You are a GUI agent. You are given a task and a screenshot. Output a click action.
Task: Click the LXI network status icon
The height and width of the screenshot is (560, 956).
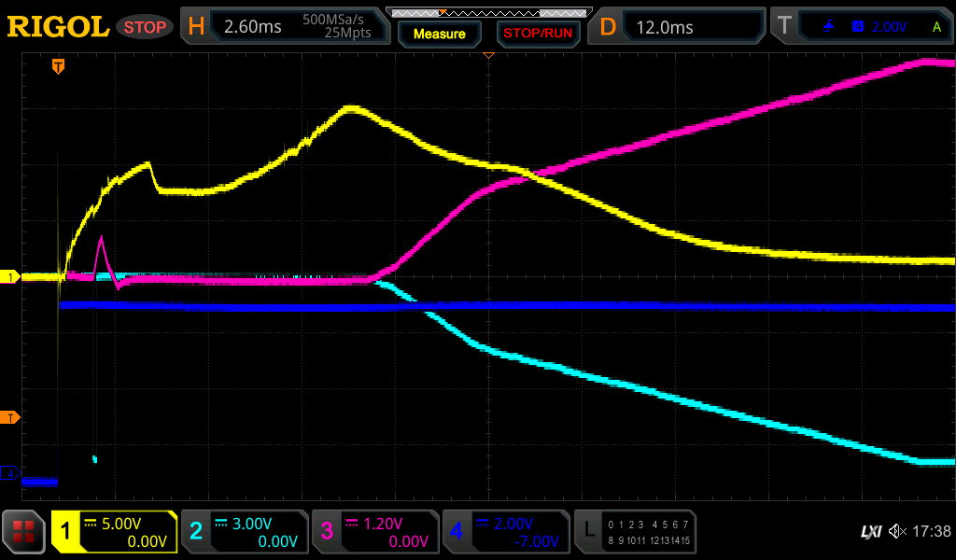[x=870, y=532]
